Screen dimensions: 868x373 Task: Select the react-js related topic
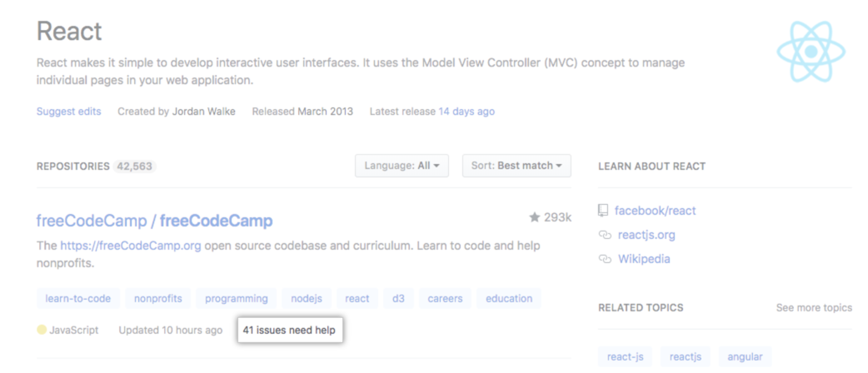click(625, 356)
